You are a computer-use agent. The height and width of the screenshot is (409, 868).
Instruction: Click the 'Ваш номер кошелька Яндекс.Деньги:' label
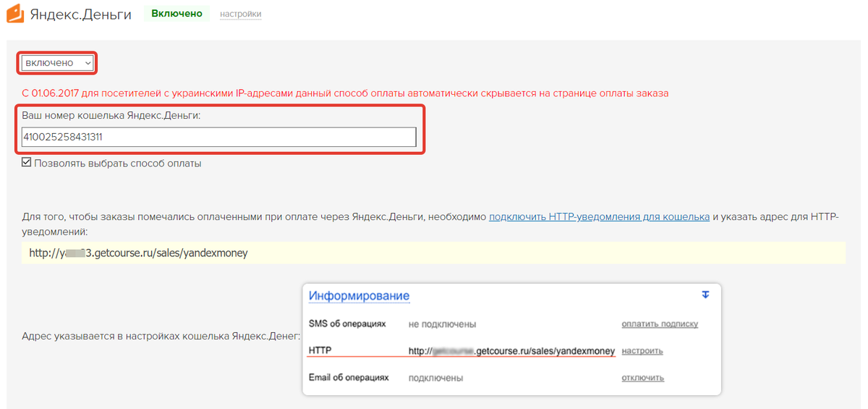111,114
